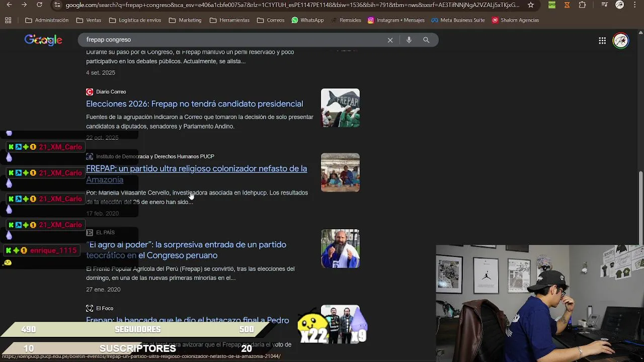Click the El Foco source icon
Image resolution: width=644 pixels, height=362 pixels.
click(90, 308)
